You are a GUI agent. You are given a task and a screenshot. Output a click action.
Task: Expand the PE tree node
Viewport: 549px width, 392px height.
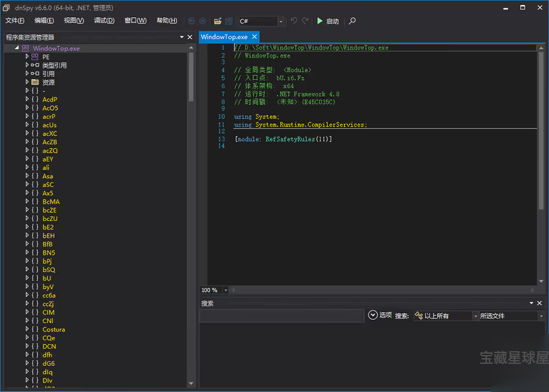[27, 56]
